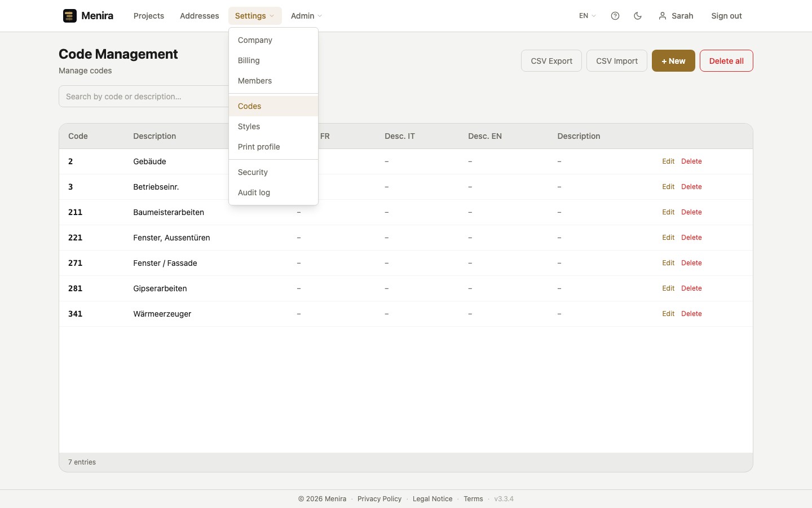Image resolution: width=812 pixels, height=508 pixels.
Task: Open Members in Settings menu
Action: 273,81
